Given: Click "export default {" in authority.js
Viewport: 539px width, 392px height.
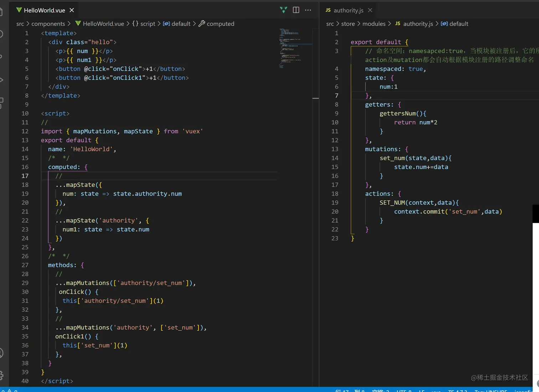Looking at the screenshot, I should pyautogui.click(x=379, y=42).
